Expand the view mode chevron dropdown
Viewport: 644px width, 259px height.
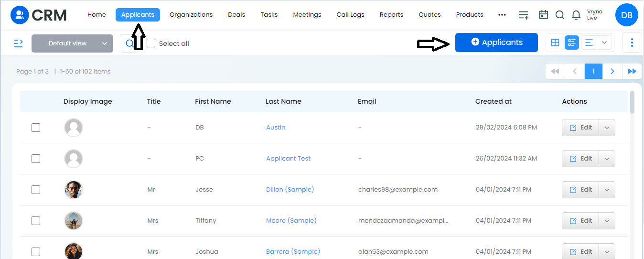pyautogui.click(x=604, y=43)
